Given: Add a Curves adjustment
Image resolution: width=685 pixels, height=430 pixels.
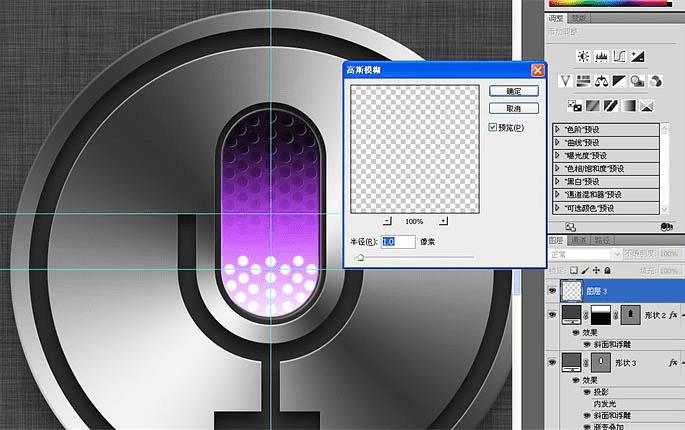Looking at the screenshot, I should pos(619,56).
